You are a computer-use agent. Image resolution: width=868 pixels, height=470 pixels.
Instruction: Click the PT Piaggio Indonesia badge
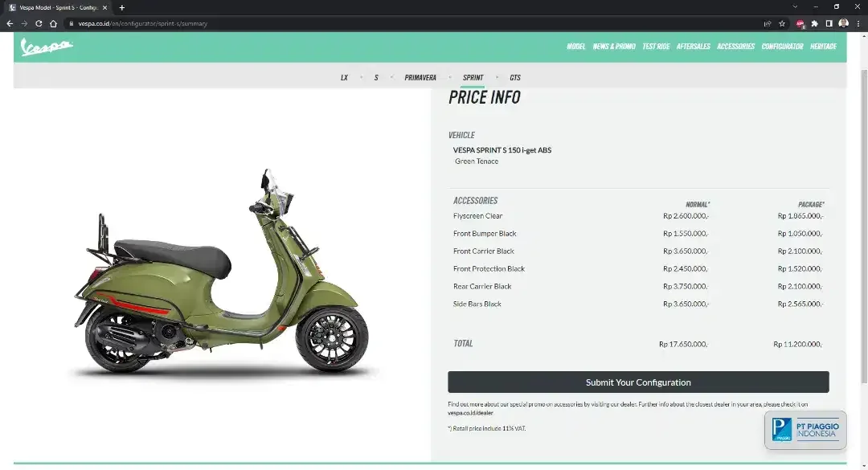coord(805,430)
